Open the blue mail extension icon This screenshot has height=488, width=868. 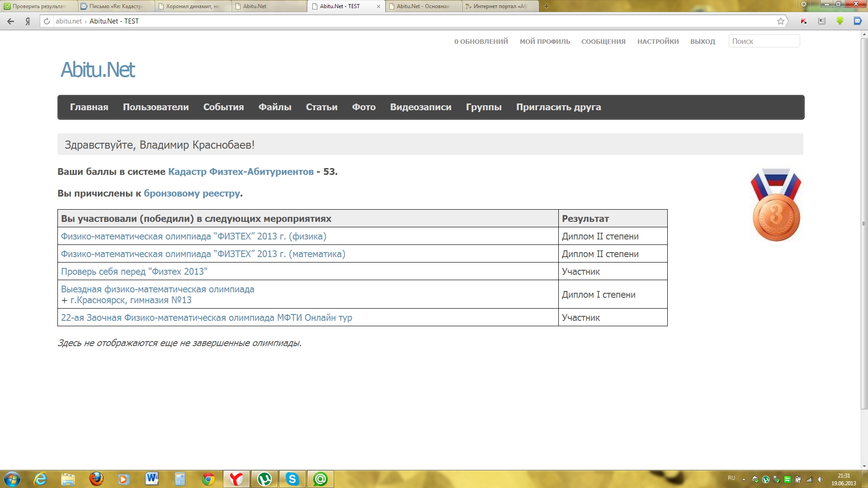(857, 21)
